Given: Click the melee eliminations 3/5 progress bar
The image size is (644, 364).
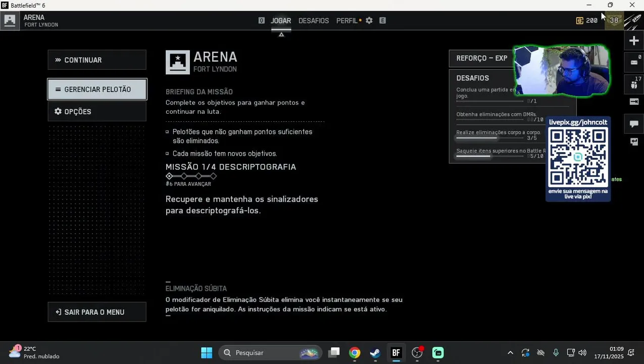Looking at the screenshot, I should tap(490, 138).
